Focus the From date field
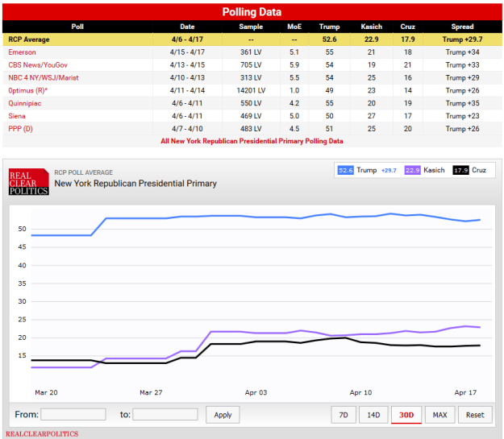Screen dimensions: 504x439 (x=73, y=414)
